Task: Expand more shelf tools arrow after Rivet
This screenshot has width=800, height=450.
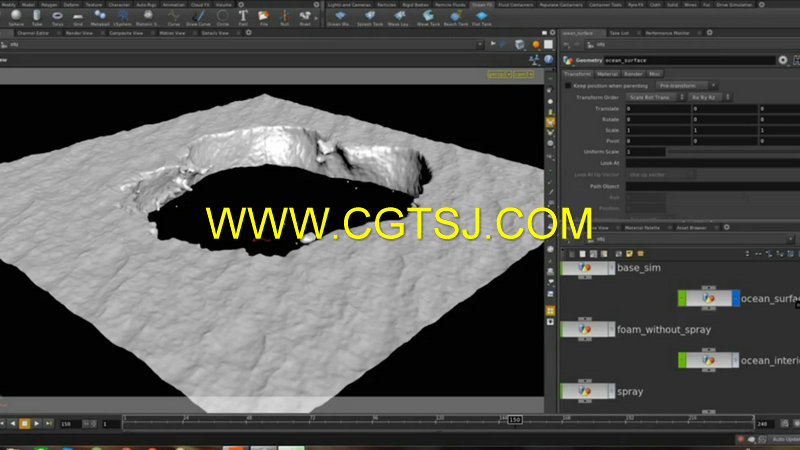Action: pyautogui.click(x=316, y=17)
